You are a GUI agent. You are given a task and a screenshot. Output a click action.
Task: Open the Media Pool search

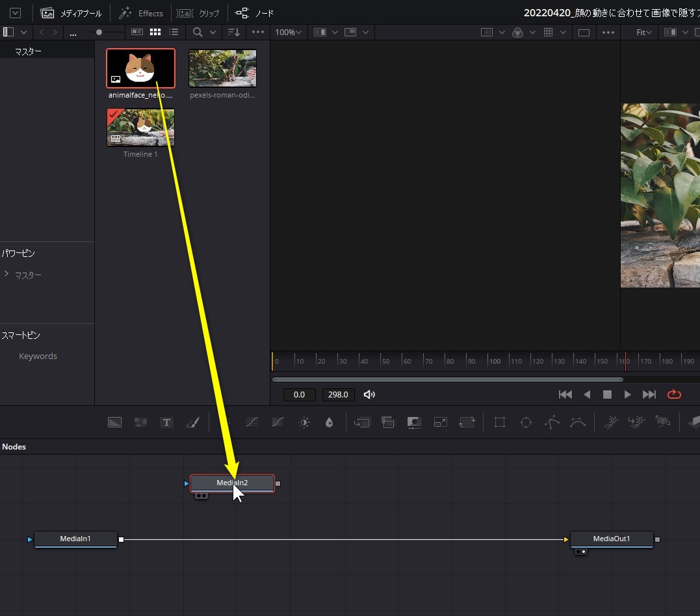click(198, 32)
